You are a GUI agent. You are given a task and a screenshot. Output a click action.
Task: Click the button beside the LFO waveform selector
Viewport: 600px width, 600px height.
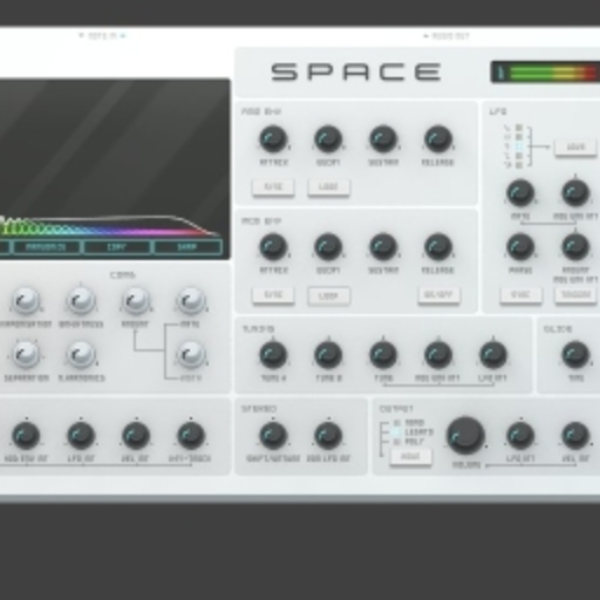(x=576, y=147)
